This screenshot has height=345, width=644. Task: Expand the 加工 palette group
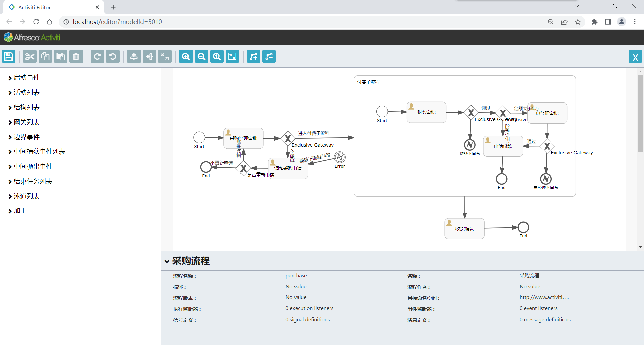(x=17, y=211)
